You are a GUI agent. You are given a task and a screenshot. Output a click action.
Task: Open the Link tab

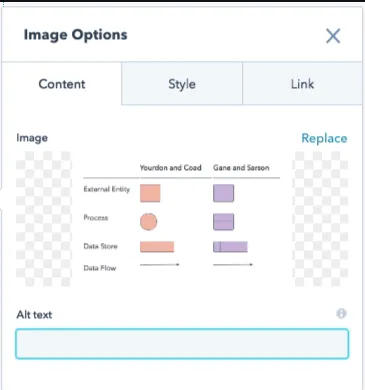click(x=302, y=84)
